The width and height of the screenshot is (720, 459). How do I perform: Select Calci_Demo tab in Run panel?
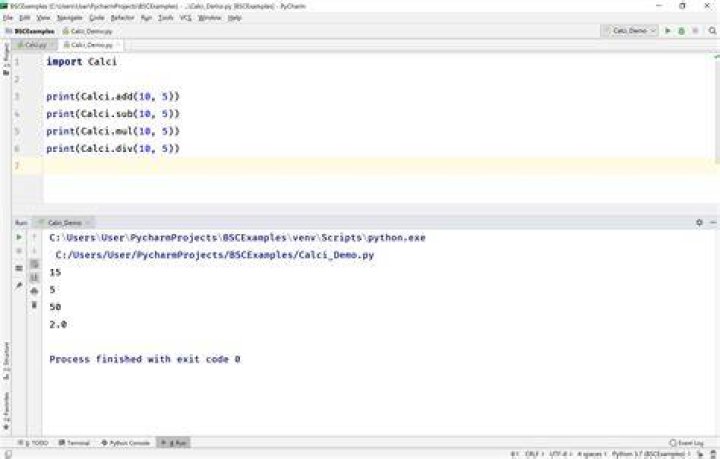click(x=65, y=223)
